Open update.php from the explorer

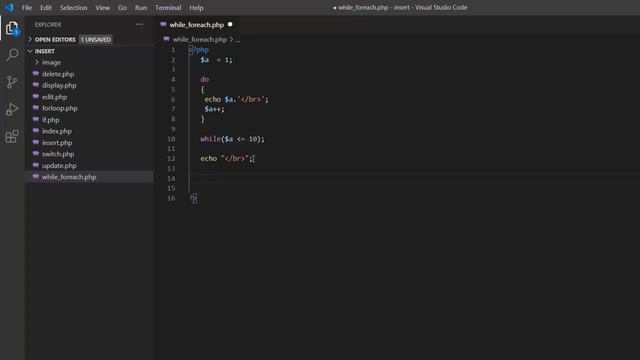59,165
